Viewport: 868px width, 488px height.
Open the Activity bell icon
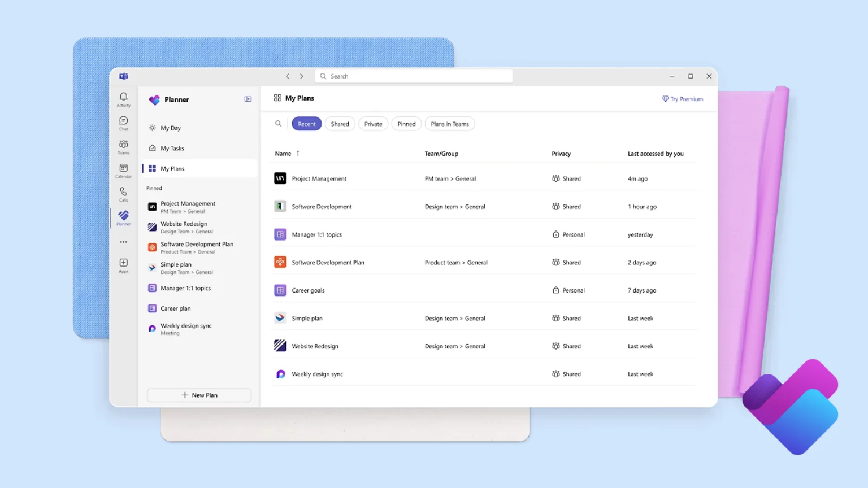point(123,99)
